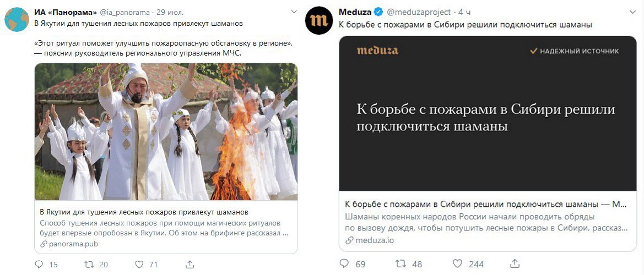Viewport: 644px width, 275px height.
Task: Reply to the Panorama tweet
Action: tap(39, 265)
